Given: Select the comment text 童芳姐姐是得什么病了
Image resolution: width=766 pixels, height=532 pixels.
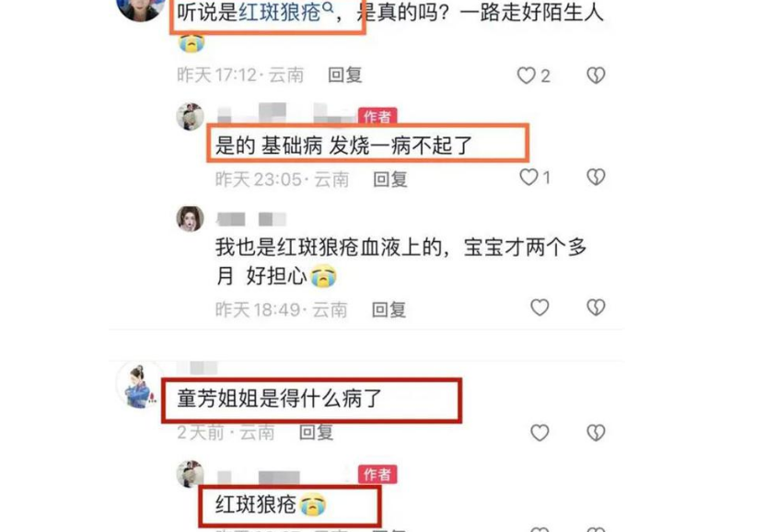Looking at the screenshot, I should pyautogui.click(x=279, y=399).
